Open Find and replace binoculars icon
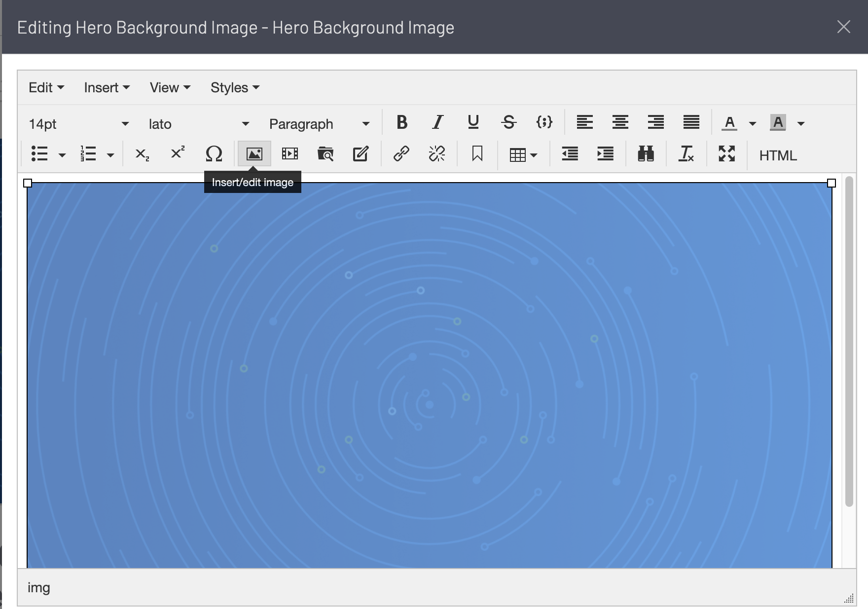 click(x=646, y=154)
